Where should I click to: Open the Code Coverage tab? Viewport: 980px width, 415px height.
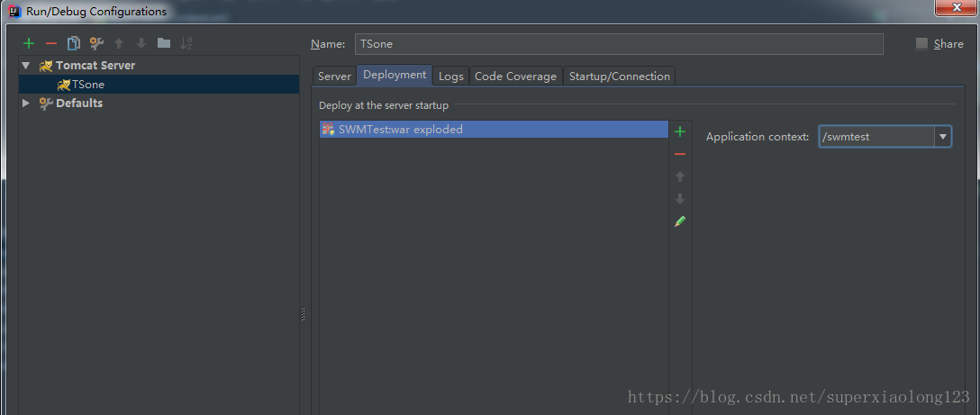click(x=515, y=76)
